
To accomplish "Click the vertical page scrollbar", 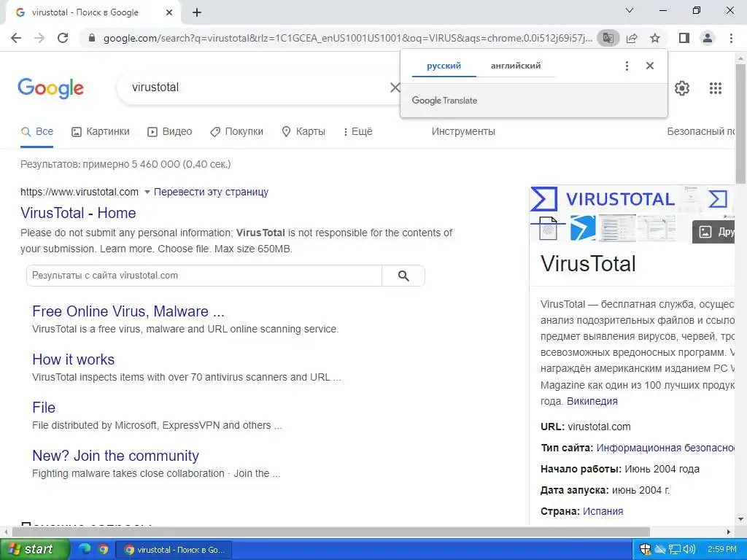I will pos(741,124).
